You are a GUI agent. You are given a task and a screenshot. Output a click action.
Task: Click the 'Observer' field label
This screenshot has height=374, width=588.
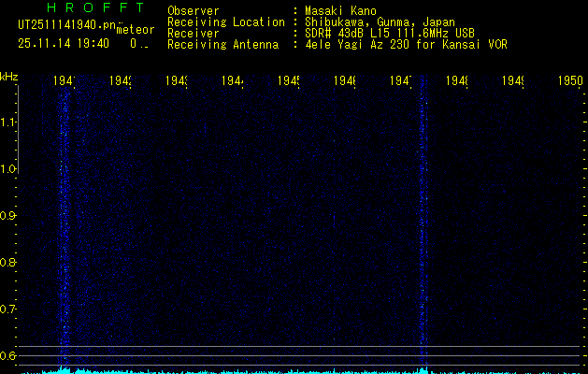[194, 11]
